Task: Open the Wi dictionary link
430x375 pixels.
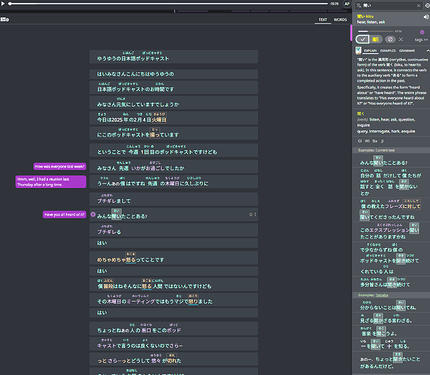Action: [x=367, y=141]
